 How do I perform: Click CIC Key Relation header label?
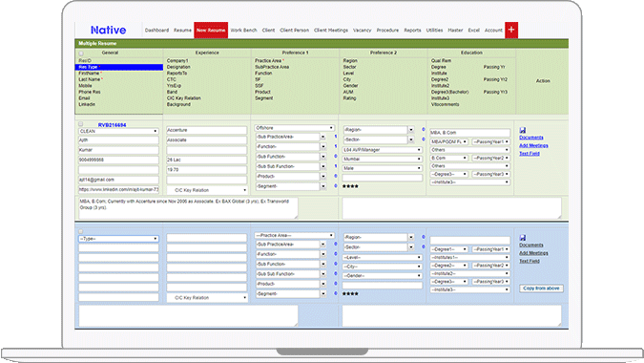click(183, 98)
